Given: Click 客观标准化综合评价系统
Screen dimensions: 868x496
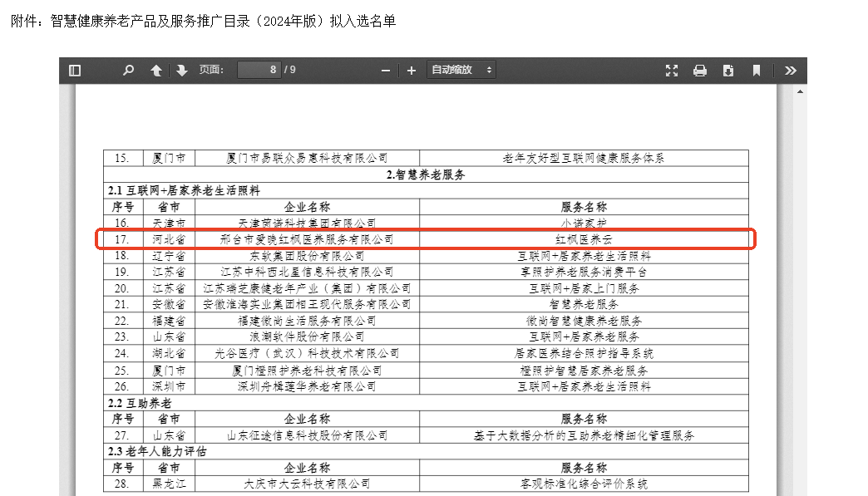Looking at the screenshot, I should [x=584, y=484].
